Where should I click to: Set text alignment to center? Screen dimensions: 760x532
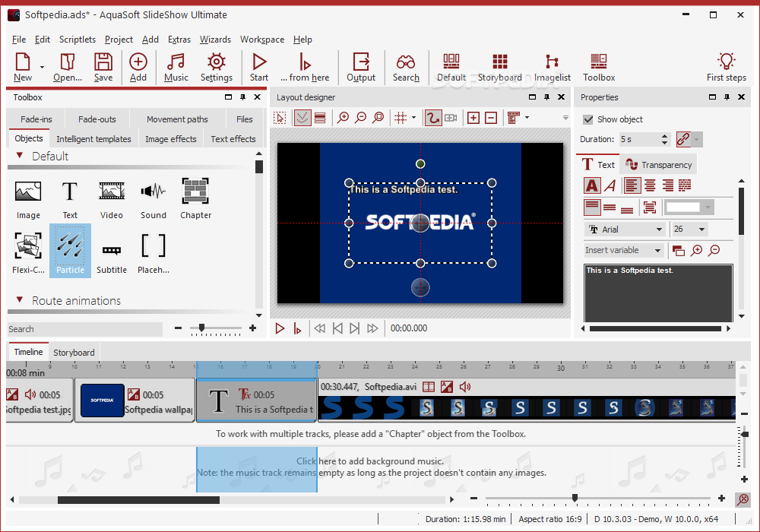pyautogui.click(x=650, y=185)
